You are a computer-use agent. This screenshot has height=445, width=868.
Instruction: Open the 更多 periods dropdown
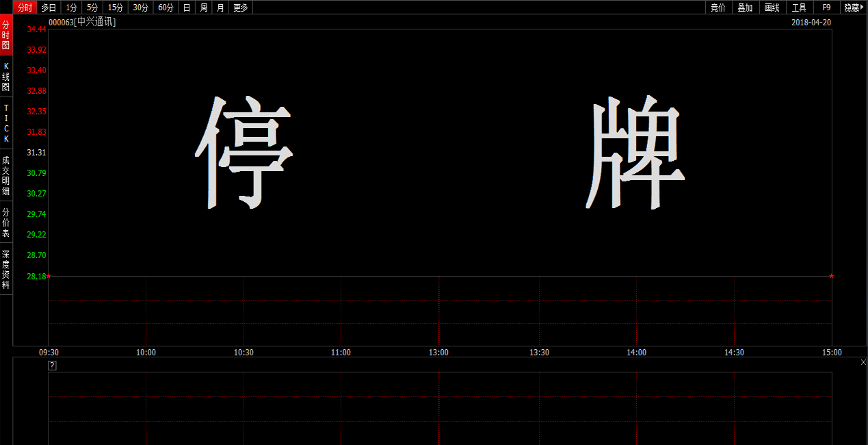click(241, 8)
